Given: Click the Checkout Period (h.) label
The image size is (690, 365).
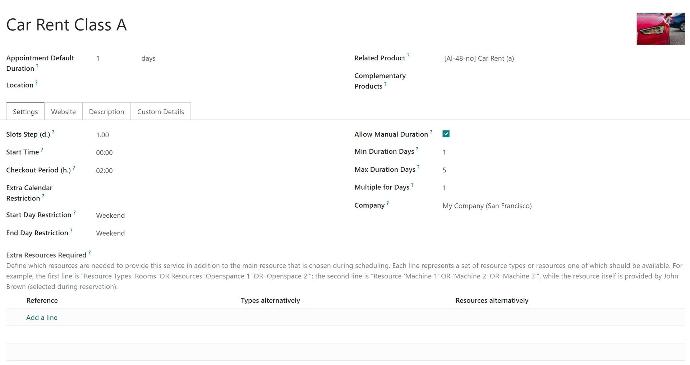Looking at the screenshot, I should coord(39,170).
